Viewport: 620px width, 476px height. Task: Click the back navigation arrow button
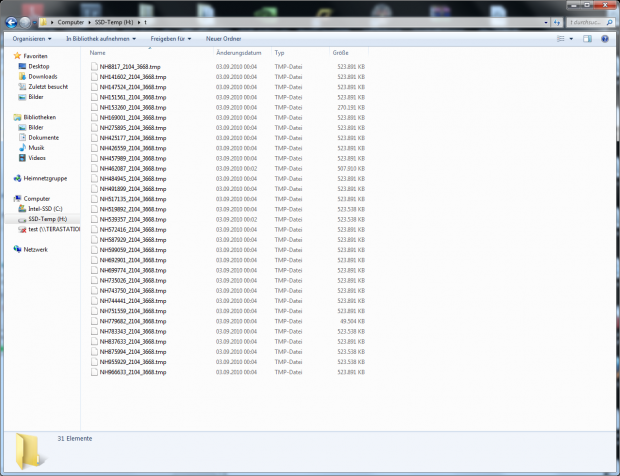click(10, 20)
